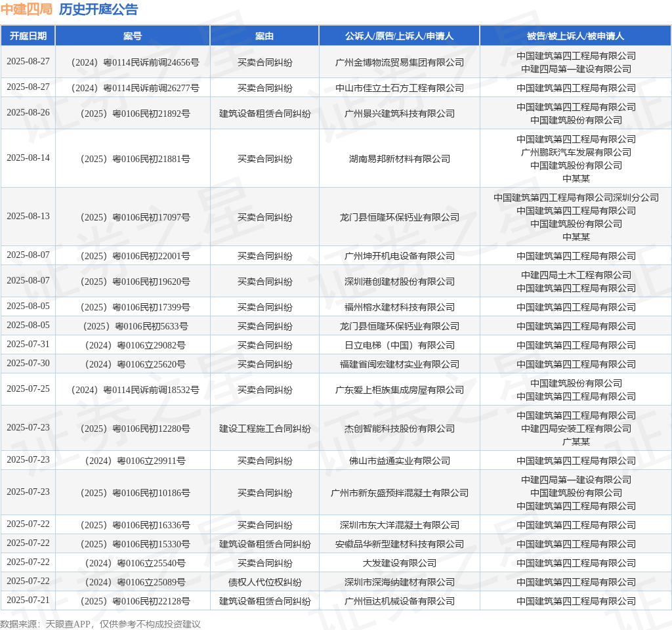Click plaintiff 广东爱上柜族集成房屋有限公司

tap(400, 390)
